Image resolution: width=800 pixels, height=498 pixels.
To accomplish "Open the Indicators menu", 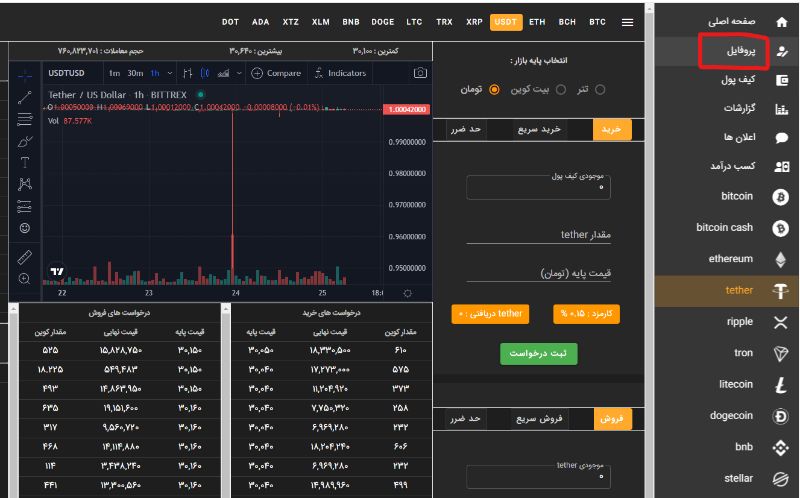I will 340,73.
